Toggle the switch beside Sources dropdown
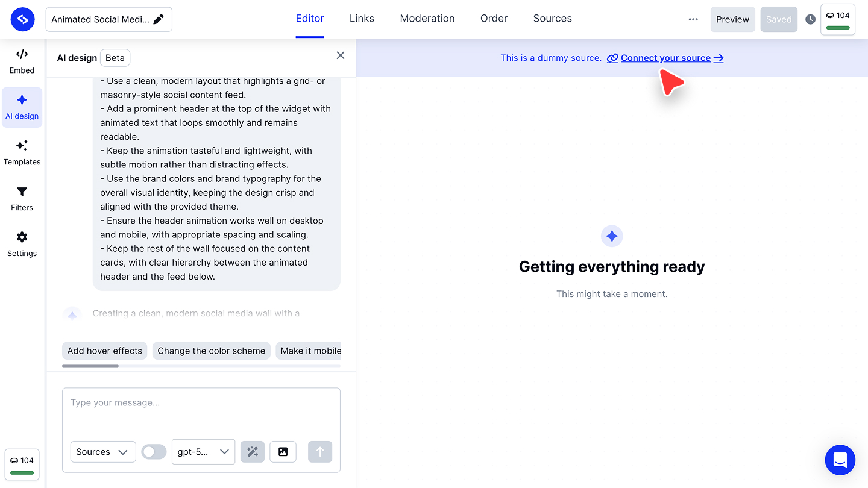The image size is (868, 488). coord(154,452)
